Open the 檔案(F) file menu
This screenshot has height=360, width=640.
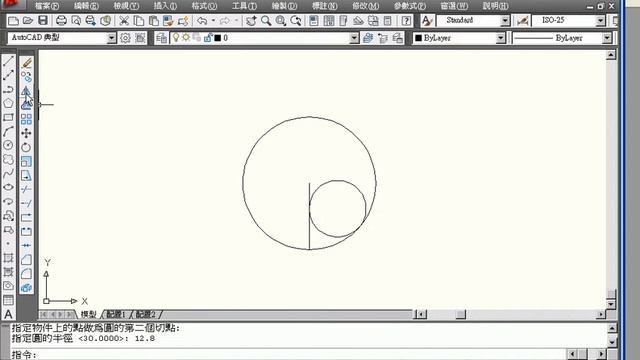(x=47, y=6)
